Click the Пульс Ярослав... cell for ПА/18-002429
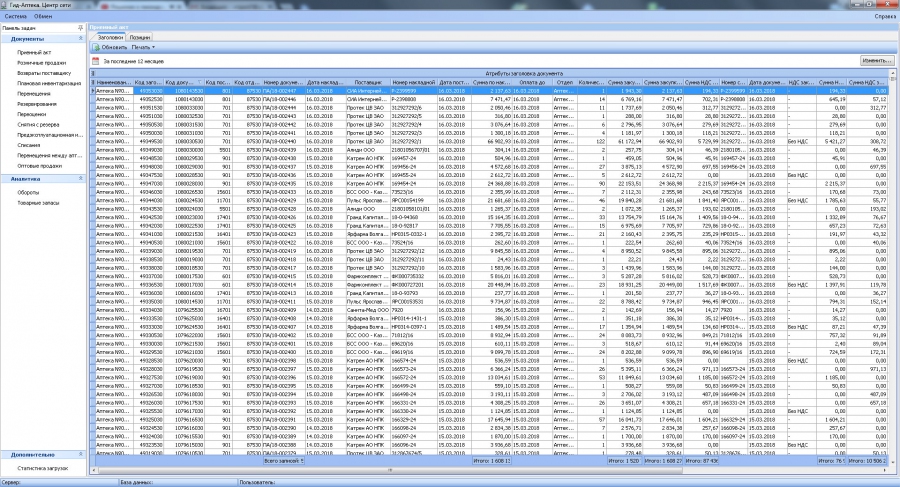 (x=368, y=200)
